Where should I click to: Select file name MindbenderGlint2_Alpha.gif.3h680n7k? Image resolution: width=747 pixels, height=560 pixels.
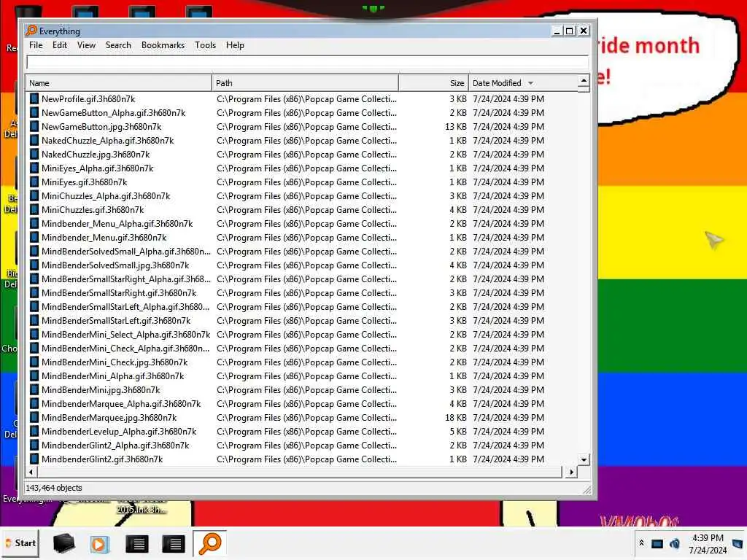pyautogui.click(x=115, y=446)
